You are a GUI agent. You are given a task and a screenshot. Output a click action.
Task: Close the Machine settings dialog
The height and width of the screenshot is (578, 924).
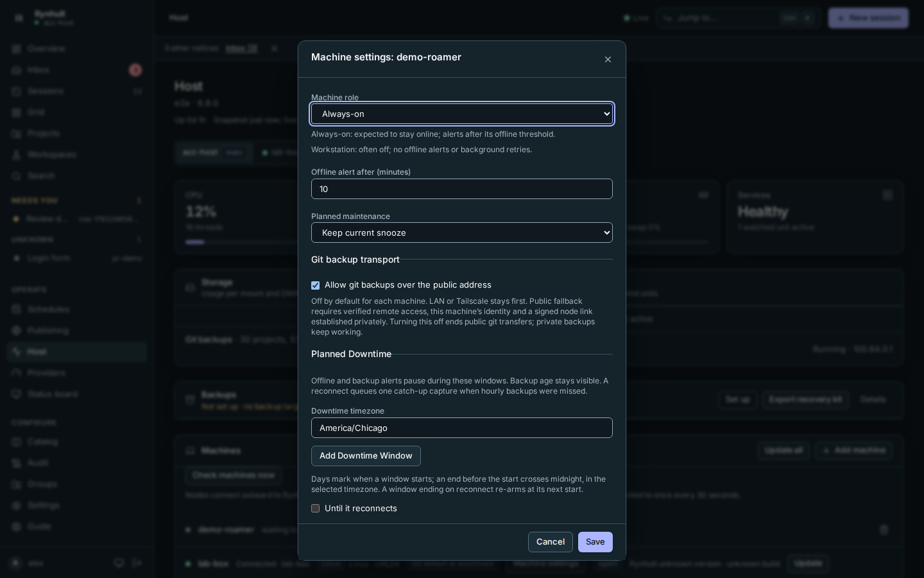(608, 60)
